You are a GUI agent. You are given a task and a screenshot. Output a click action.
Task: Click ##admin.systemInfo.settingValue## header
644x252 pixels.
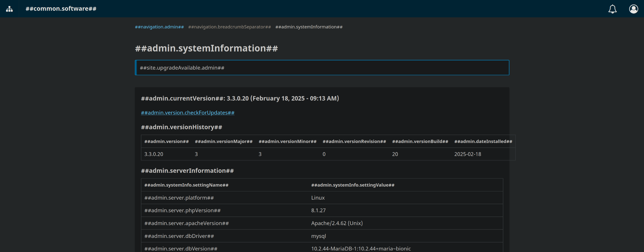point(353,185)
